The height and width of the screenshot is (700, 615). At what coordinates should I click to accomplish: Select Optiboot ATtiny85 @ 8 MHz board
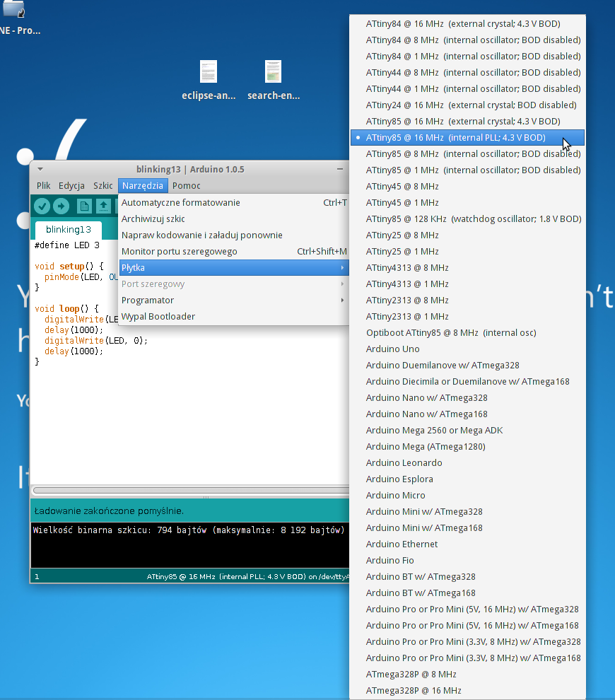(x=468, y=332)
